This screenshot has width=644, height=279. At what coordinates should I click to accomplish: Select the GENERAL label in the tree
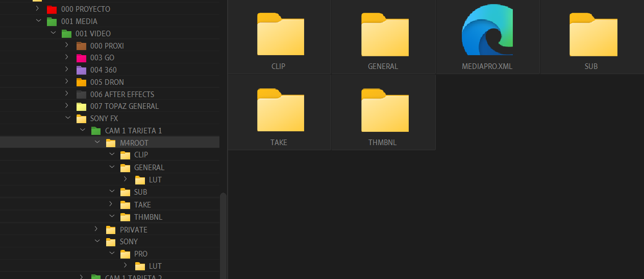coord(149,168)
